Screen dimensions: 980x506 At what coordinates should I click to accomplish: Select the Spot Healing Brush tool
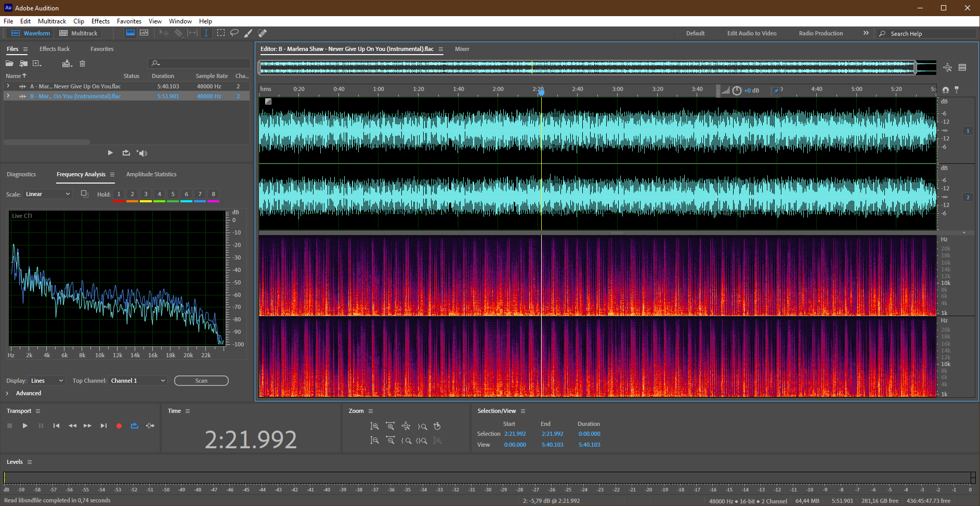pos(263,33)
